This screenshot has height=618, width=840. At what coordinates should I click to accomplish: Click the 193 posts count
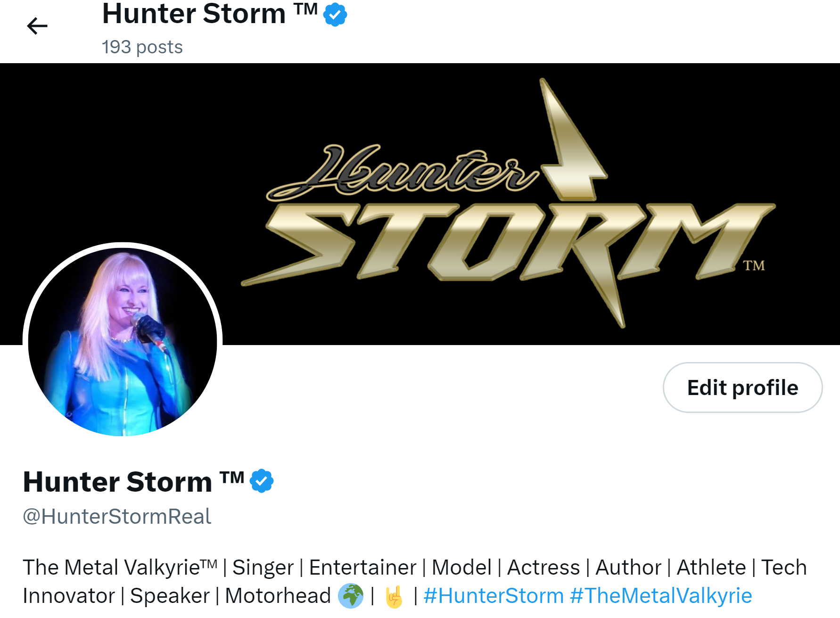(142, 47)
